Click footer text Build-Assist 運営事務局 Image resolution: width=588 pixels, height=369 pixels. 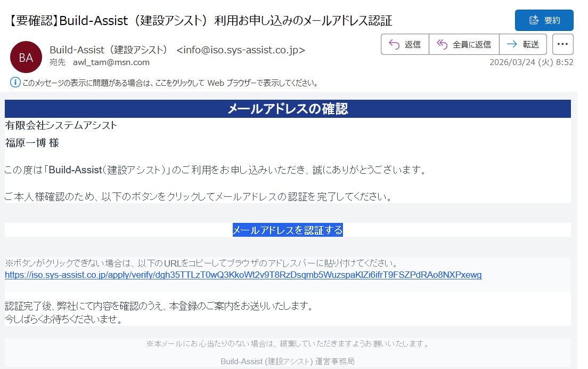288,362
